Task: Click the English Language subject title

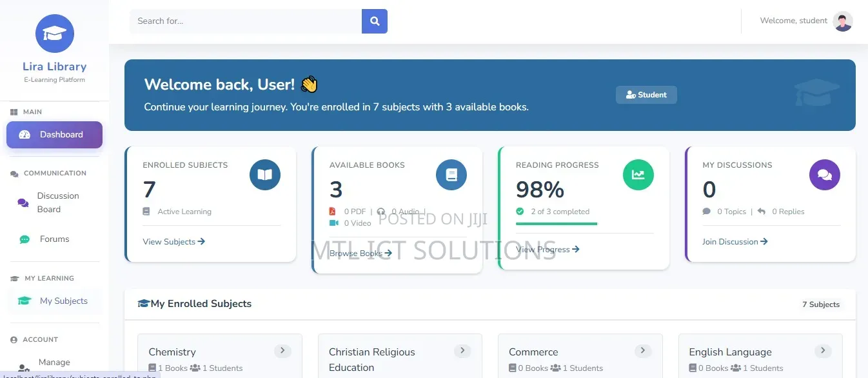Action: click(730, 352)
